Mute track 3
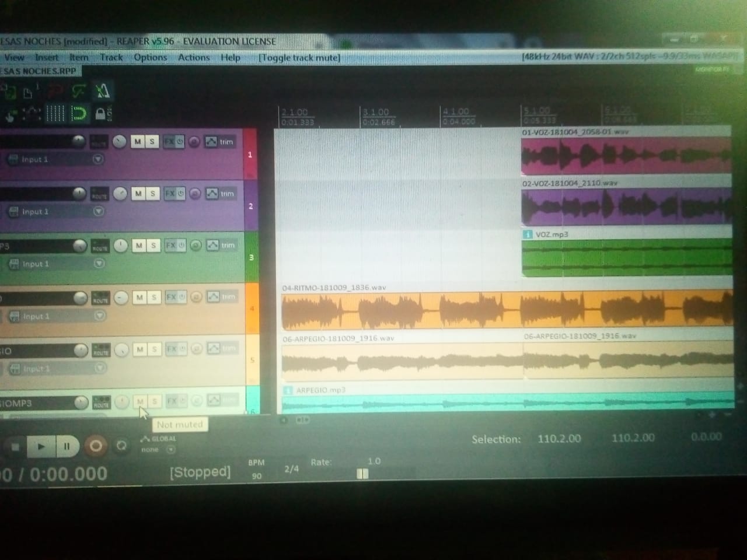 139,246
